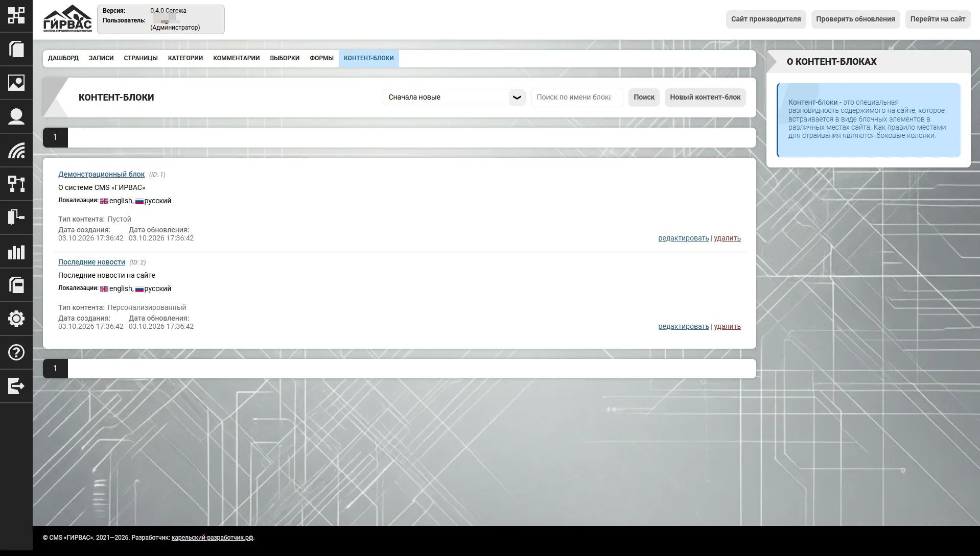
Task: Click 'Сайт производителя' button
Action: tap(766, 19)
